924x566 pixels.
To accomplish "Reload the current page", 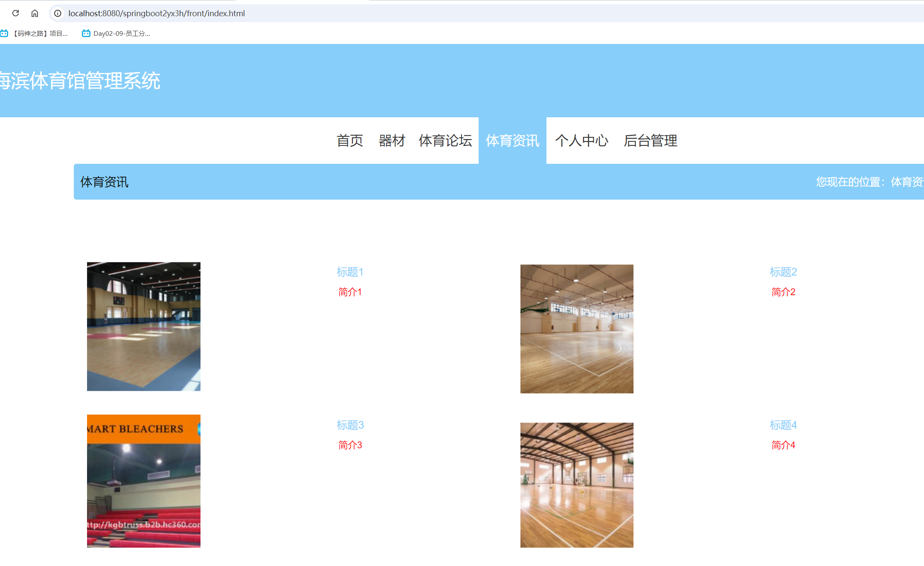I will point(16,13).
